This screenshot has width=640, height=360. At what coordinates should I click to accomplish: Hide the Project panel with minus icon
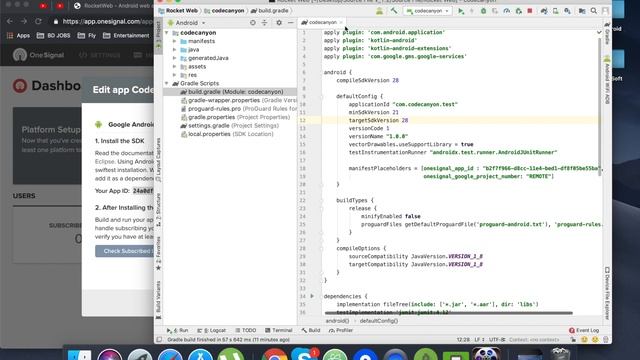(290, 23)
